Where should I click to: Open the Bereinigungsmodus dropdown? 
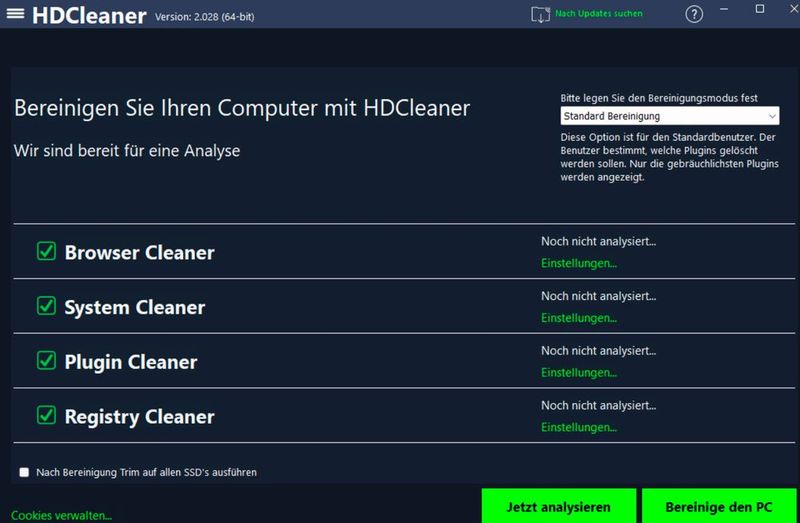click(669, 116)
